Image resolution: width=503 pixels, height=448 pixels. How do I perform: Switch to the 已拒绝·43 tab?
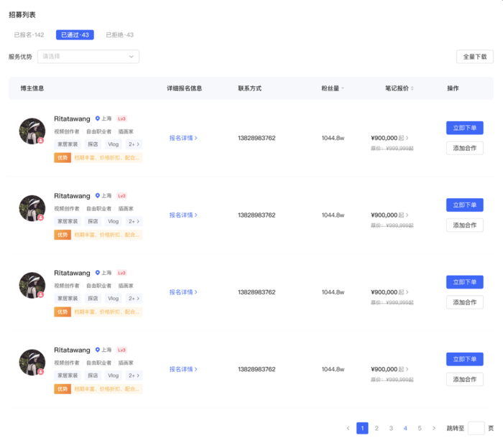tap(119, 34)
